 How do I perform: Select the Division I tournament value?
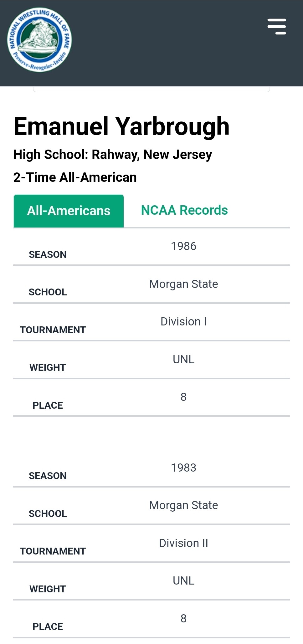point(183,322)
